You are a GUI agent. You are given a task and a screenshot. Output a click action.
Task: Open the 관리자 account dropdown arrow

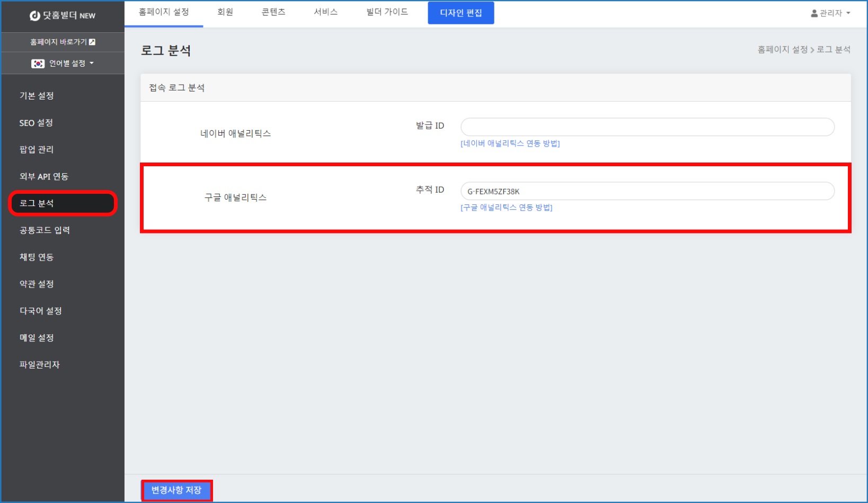point(848,13)
